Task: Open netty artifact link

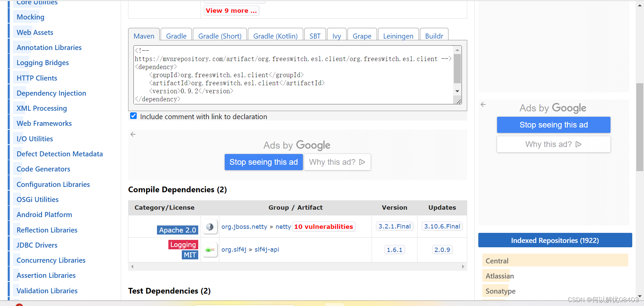Action: pyautogui.click(x=283, y=227)
